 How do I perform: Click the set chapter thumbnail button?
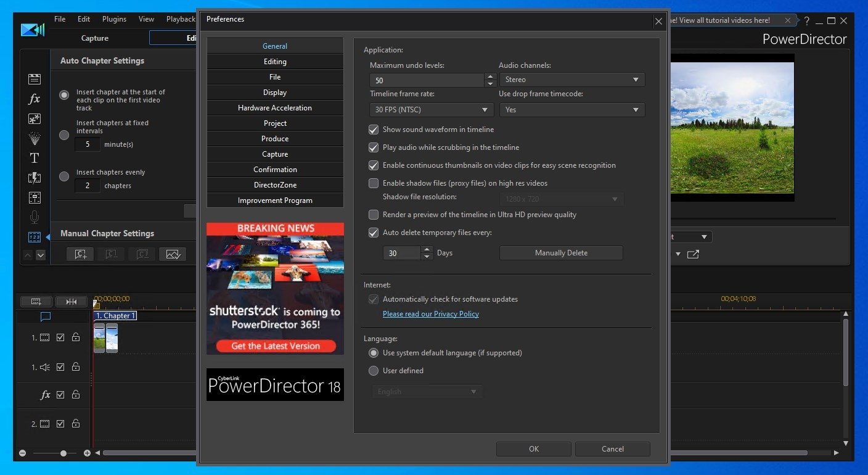pyautogui.click(x=173, y=254)
